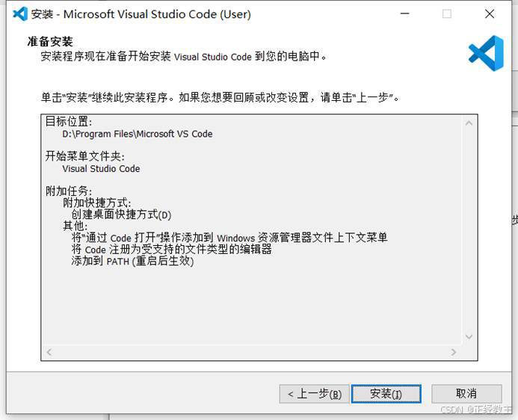518x420 pixels.
Task: Click the scroll down arrow of summary box
Action: click(x=469, y=336)
